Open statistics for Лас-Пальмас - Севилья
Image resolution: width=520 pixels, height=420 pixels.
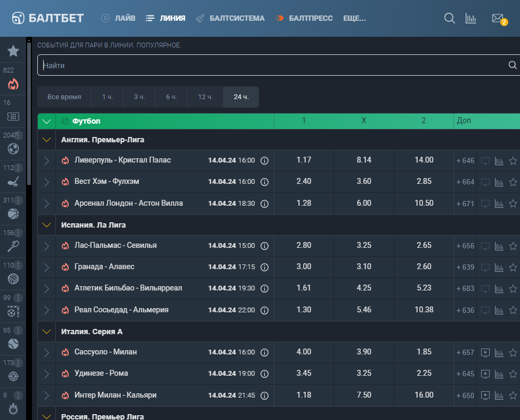[x=499, y=246]
